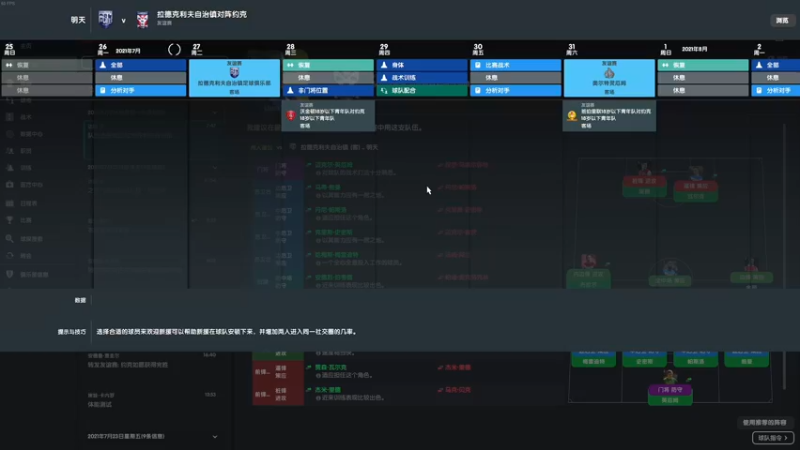Screen dimensions: 800x450
Task: Click yellow crest of day 31 youth friendly
Action: (x=572, y=115)
